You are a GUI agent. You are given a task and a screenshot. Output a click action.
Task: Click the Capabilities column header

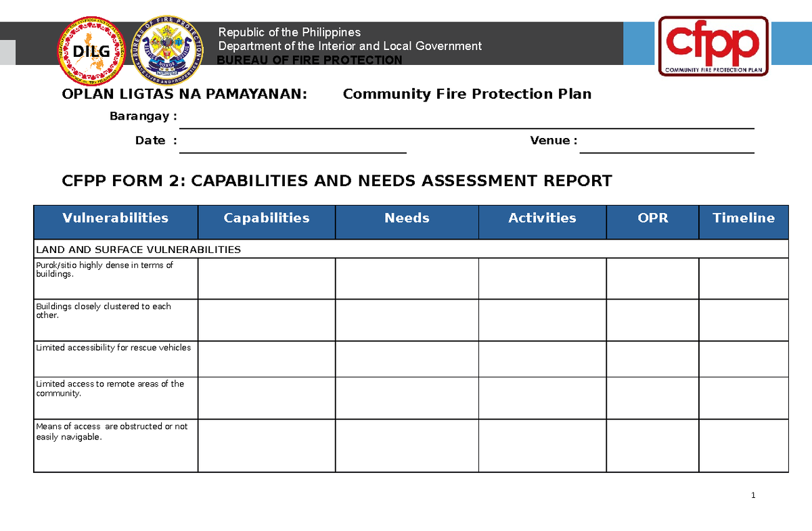(x=266, y=218)
